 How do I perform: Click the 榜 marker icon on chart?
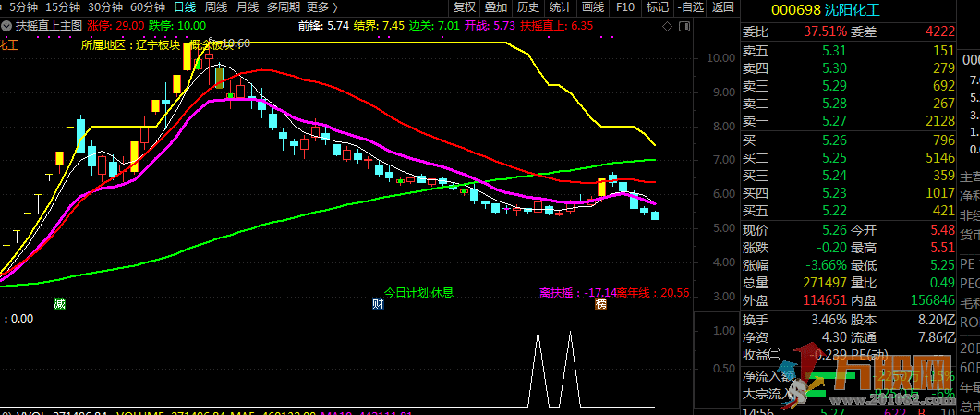pyautogui.click(x=600, y=305)
